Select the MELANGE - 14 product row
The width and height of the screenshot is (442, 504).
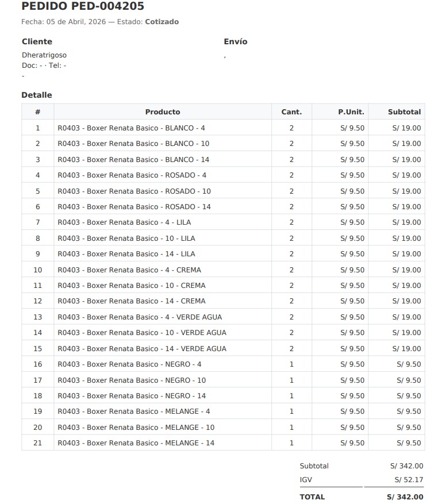click(136, 443)
